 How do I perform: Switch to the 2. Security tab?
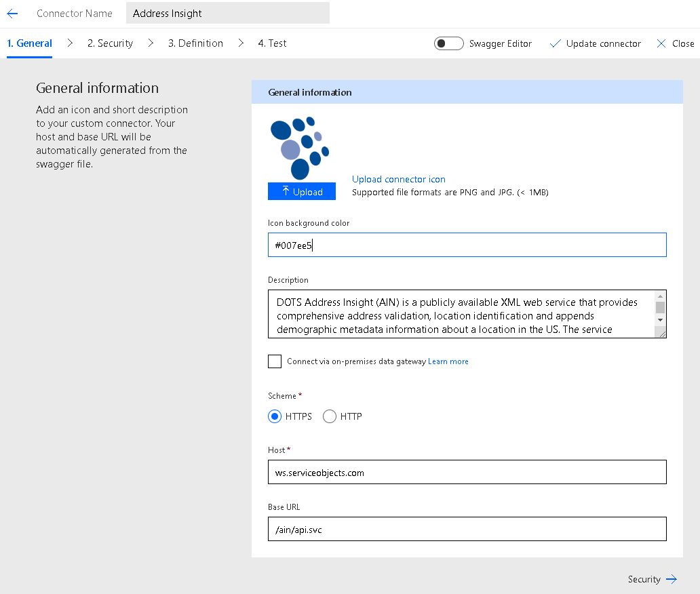coord(111,43)
